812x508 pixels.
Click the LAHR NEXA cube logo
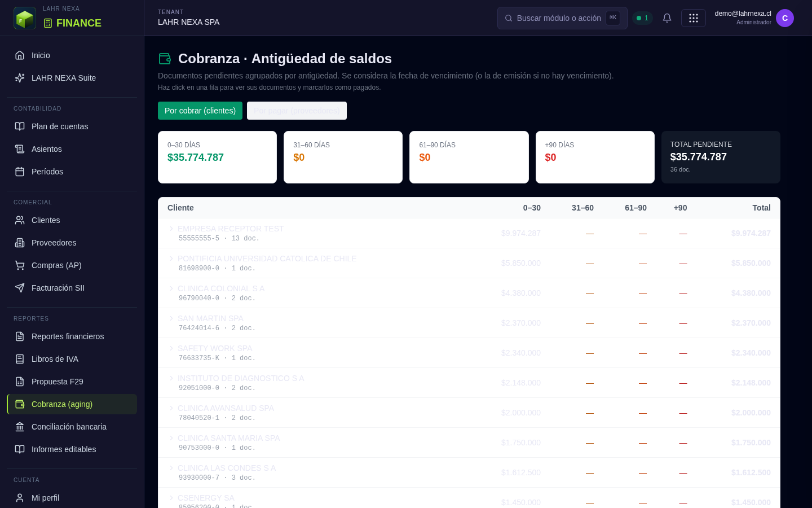25,18
